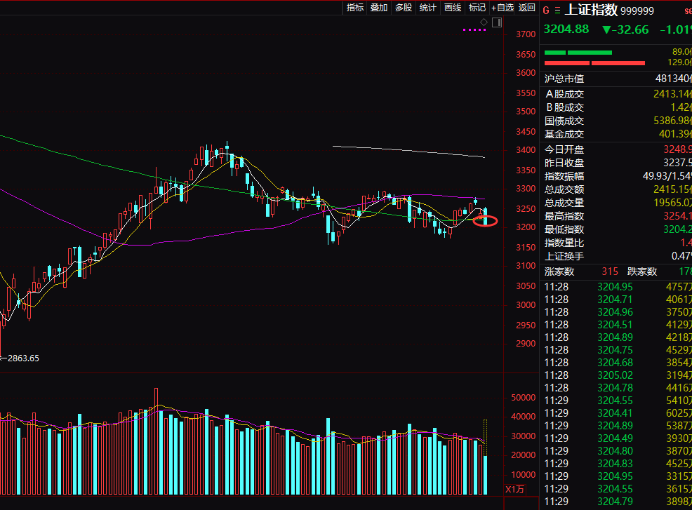The height and width of the screenshot is (511, 693).
Task: Click the advancing count value 315
Action: click(x=610, y=271)
